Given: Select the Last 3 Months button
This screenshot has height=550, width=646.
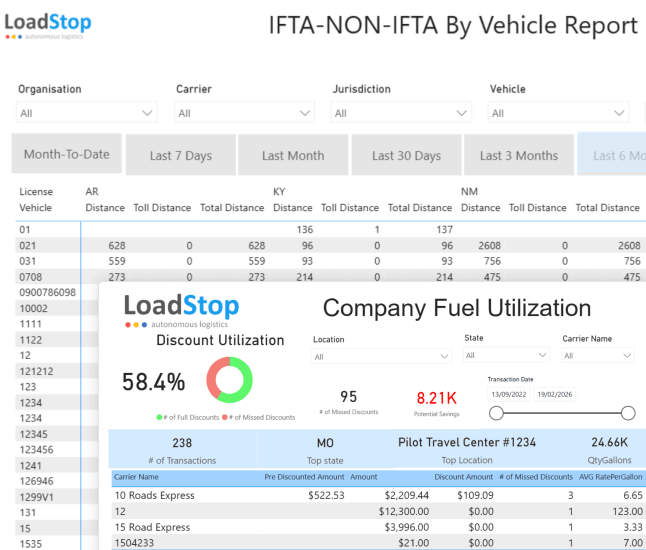Looking at the screenshot, I should [519, 155].
